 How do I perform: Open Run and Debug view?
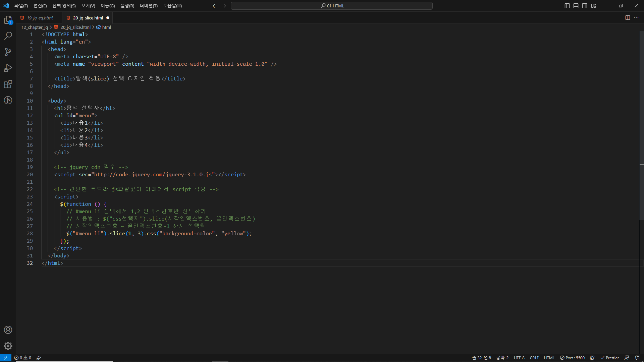point(8,68)
